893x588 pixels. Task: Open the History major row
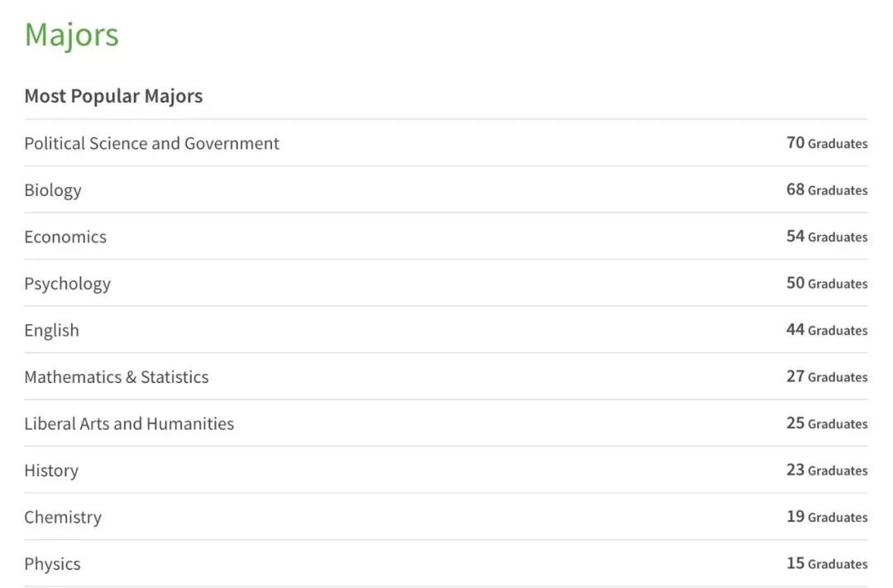click(51, 471)
